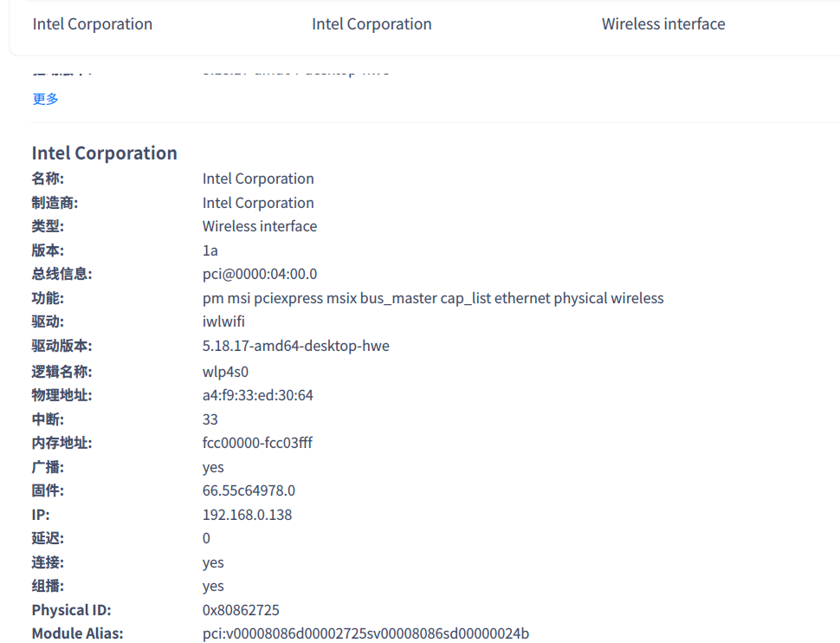Click the iwlwifi driver value
840x643 pixels.
tap(223, 321)
